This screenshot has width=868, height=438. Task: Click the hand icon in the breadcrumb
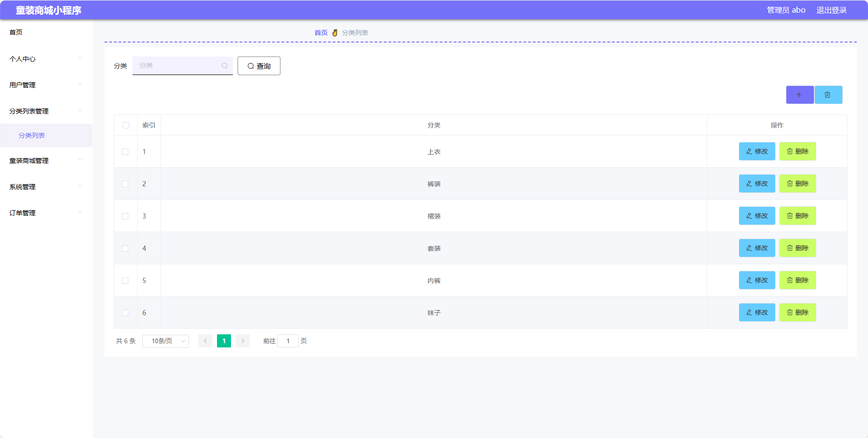pos(335,33)
